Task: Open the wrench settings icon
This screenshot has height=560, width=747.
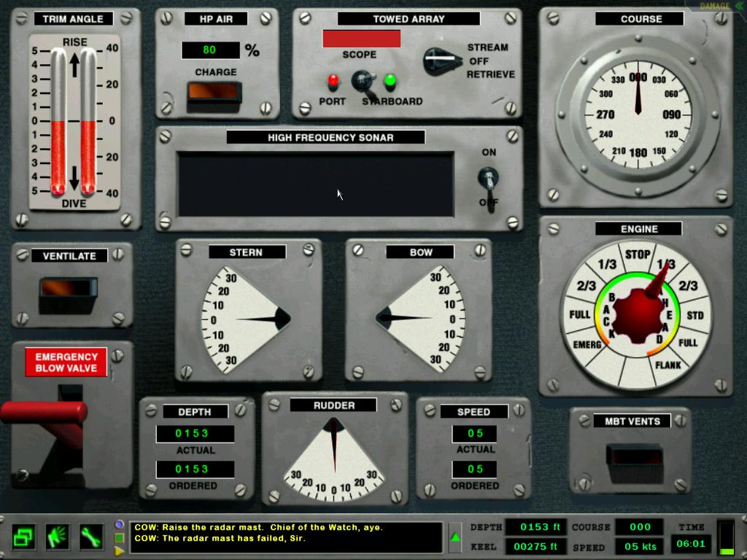Action: coord(90,537)
